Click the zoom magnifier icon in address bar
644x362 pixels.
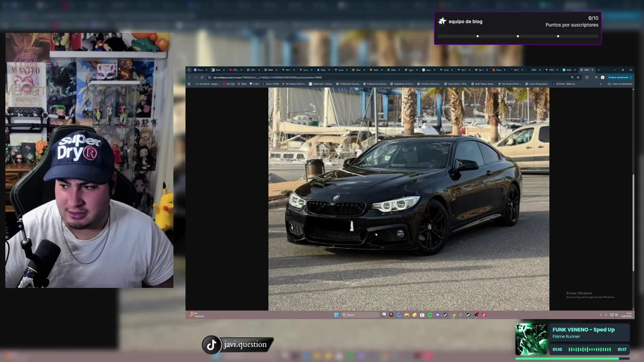point(572,77)
